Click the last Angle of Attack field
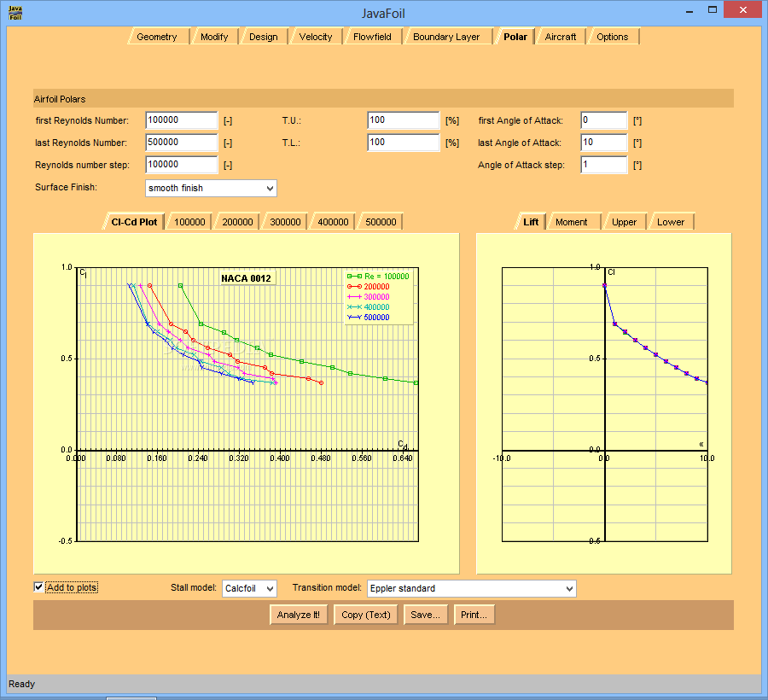This screenshot has height=700, width=768. [x=604, y=143]
